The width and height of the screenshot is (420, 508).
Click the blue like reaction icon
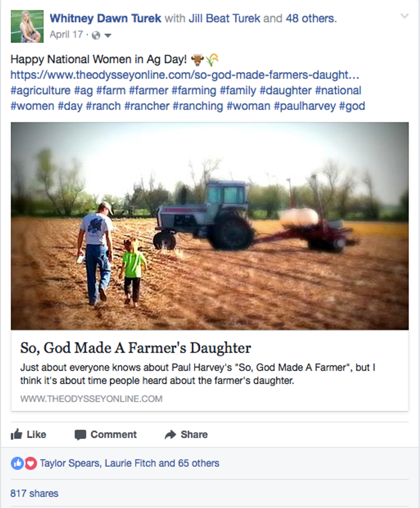pyautogui.click(x=17, y=463)
